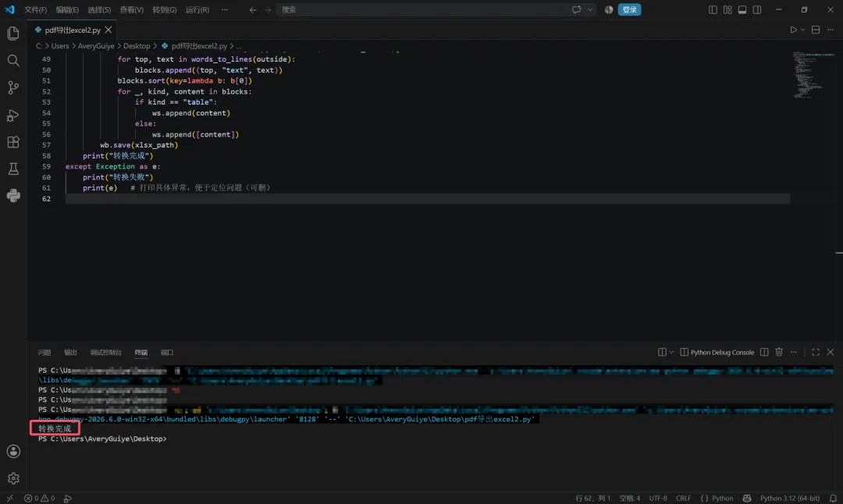843x504 pixels.
Task: Kill the terminal with trash icon
Action: click(x=779, y=353)
